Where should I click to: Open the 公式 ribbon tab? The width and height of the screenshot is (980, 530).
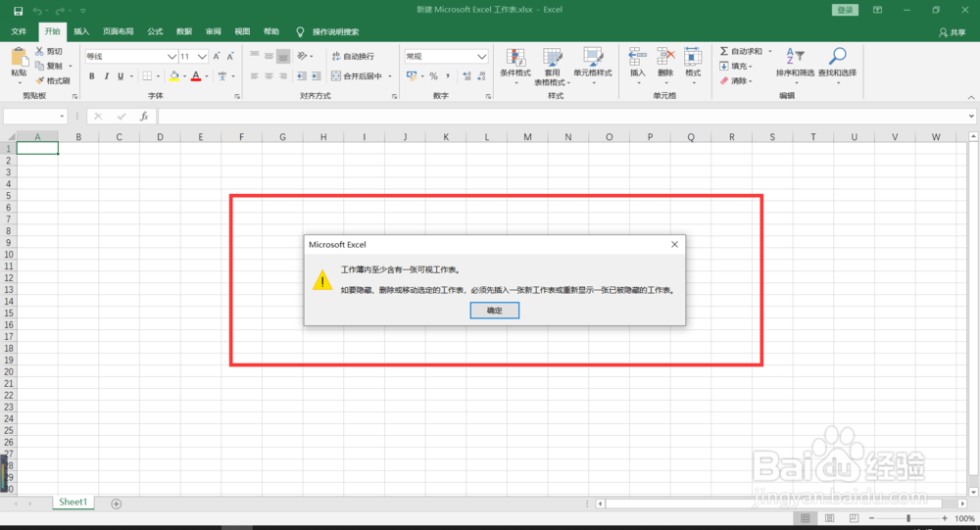[x=155, y=31]
